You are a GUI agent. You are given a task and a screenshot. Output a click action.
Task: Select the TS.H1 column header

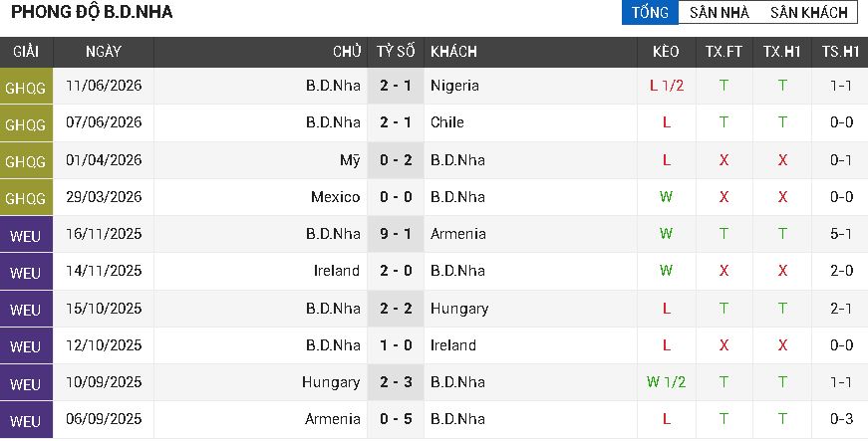[x=840, y=52]
